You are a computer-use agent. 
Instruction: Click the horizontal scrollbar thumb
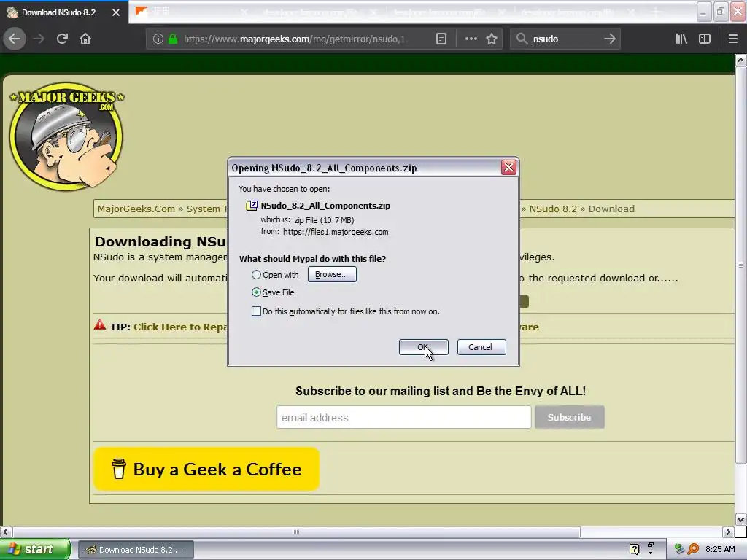[x=296, y=532]
